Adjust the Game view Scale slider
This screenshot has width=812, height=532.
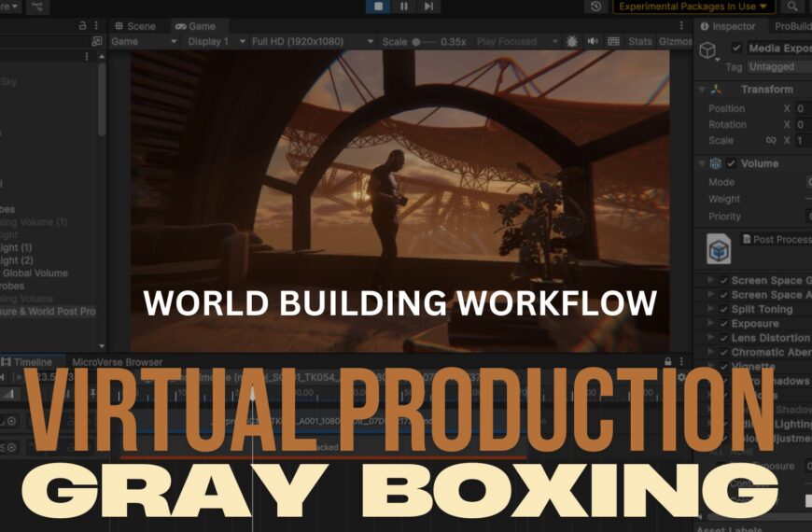[x=422, y=42]
